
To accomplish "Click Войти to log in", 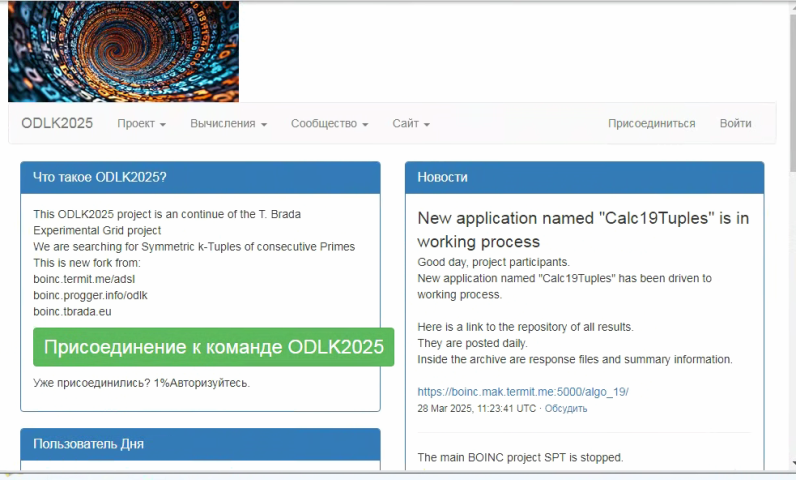I will 736,123.
